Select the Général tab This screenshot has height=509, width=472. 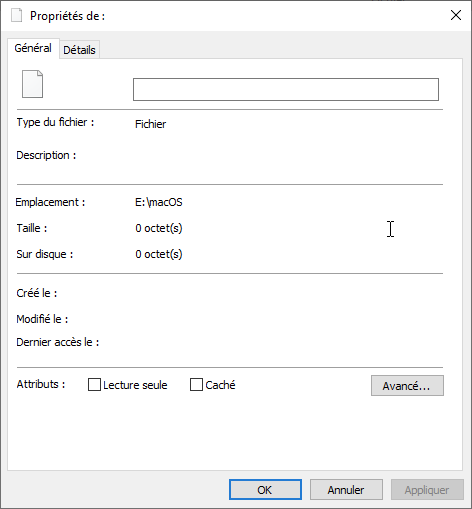coord(33,48)
